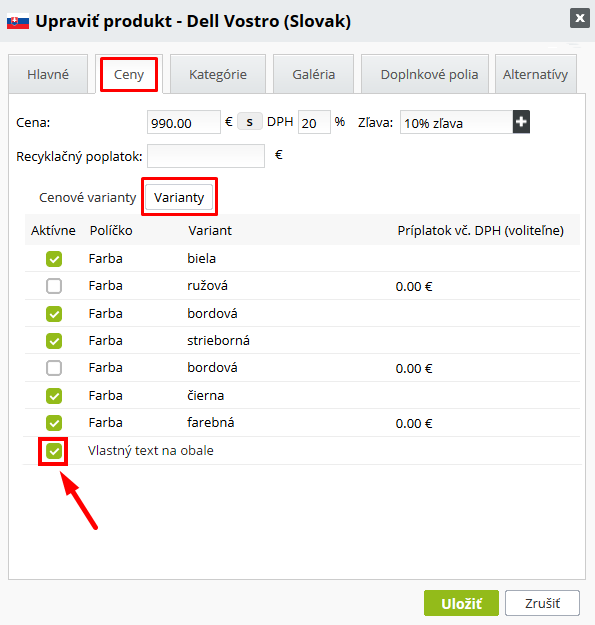Viewport: 595px width, 625px height.
Task: Switch to the Kategórie tab
Action: pyautogui.click(x=218, y=74)
